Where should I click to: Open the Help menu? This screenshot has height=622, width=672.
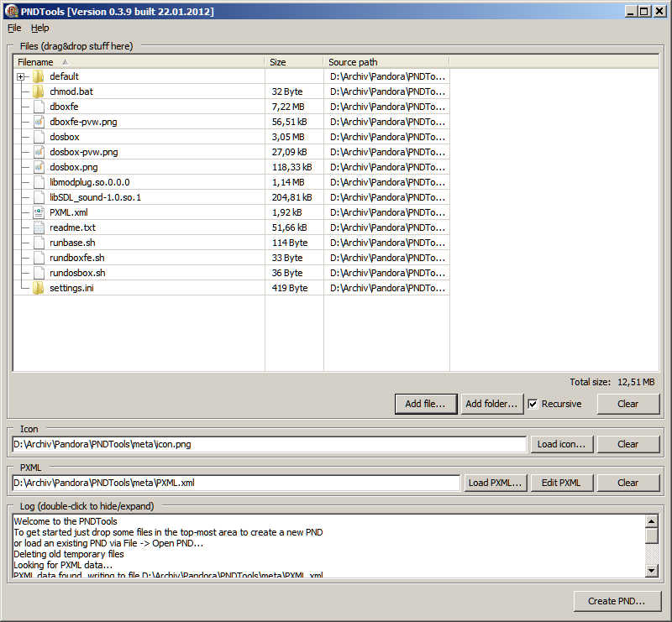tap(40, 28)
